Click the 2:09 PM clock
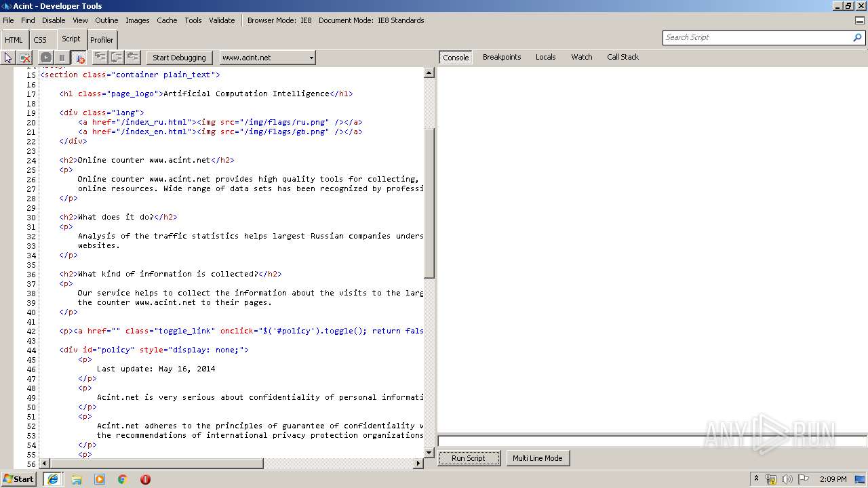The height and width of the screenshot is (488, 868). click(x=833, y=479)
